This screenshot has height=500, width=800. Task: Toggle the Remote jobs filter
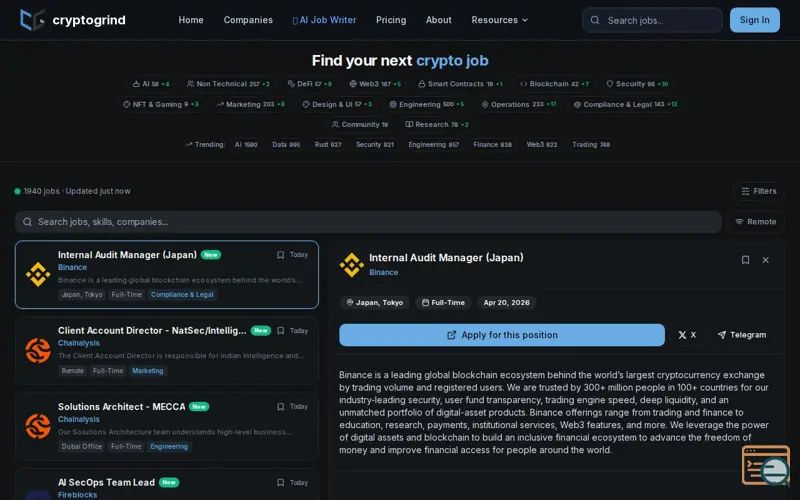point(756,221)
